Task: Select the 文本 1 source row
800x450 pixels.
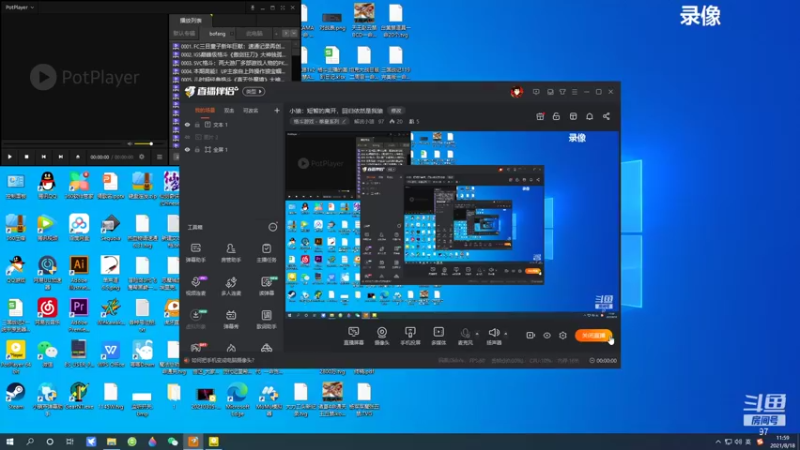Action: click(x=232, y=124)
